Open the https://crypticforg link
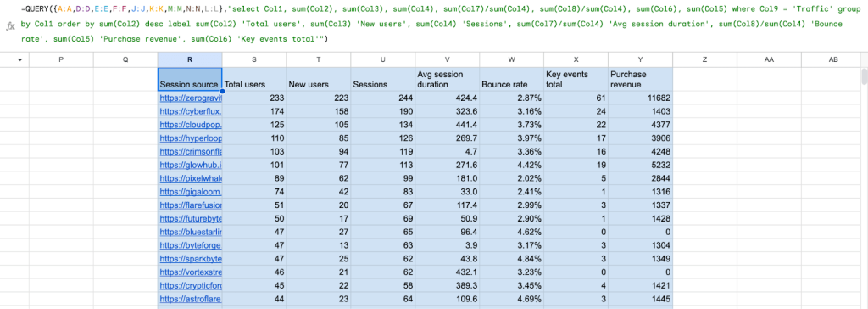The height and width of the screenshot is (309, 868). point(191,286)
